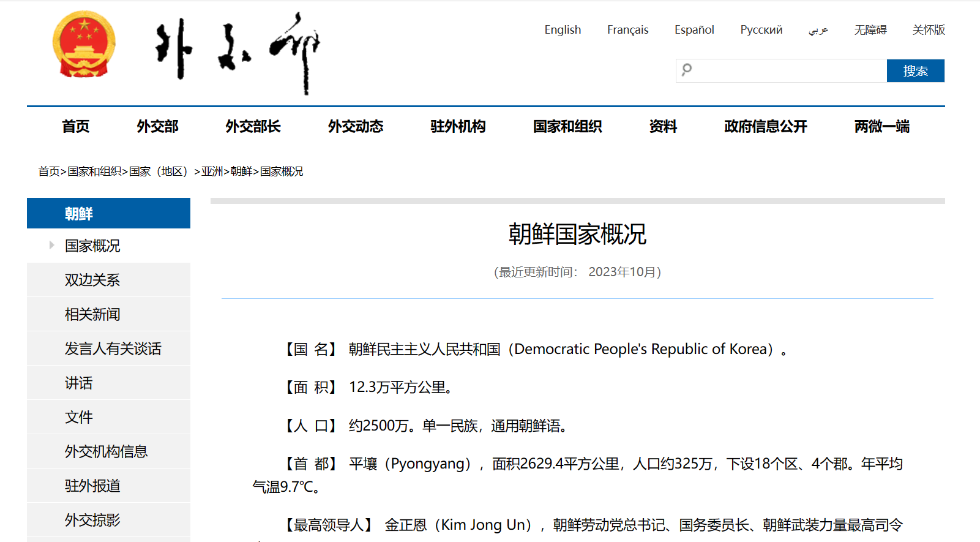The height and width of the screenshot is (542, 980).
Task: Open the 国家和组织 navigation menu
Action: (x=567, y=127)
